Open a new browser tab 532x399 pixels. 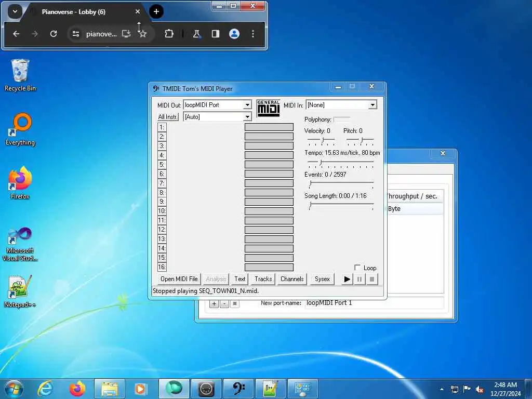[x=156, y=11]
